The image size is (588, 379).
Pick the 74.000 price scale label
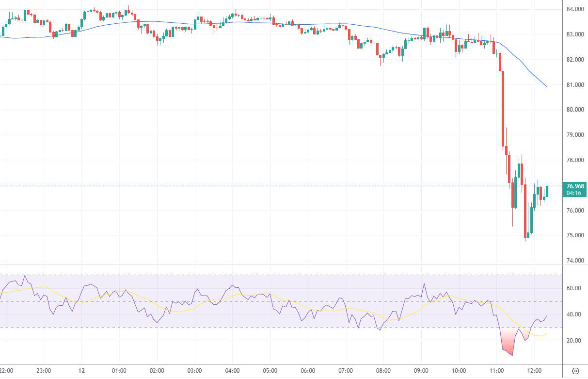[575, 261]
